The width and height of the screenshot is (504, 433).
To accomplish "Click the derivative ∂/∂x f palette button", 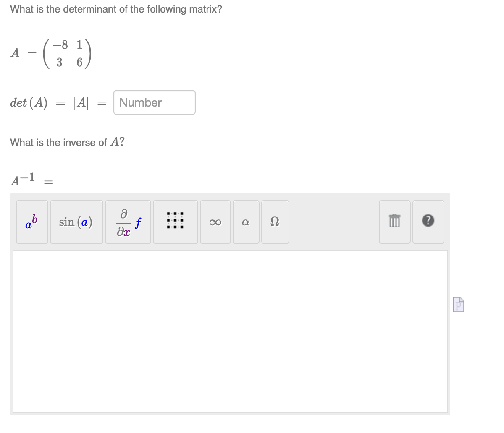I will [x=128, y=222].
